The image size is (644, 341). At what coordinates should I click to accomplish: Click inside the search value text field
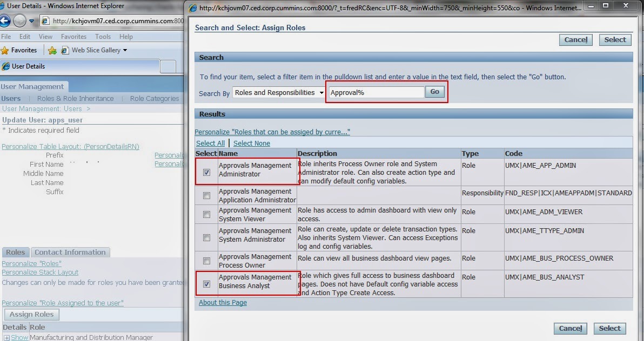375,92
